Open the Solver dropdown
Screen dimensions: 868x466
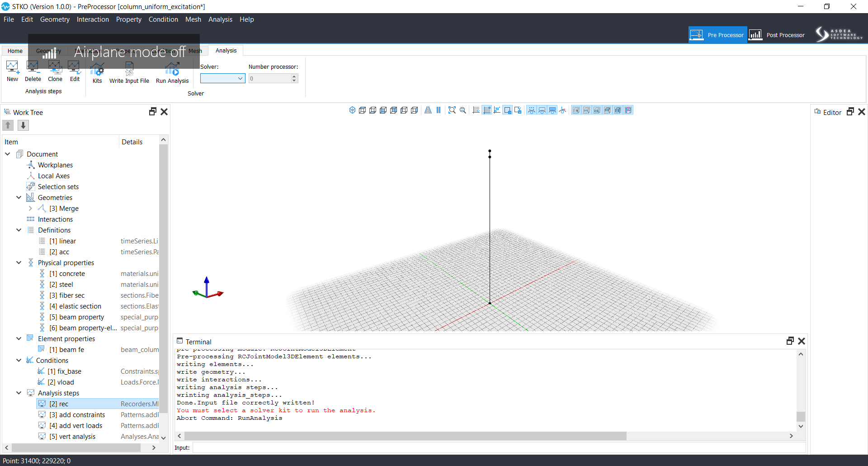(222, 78)
